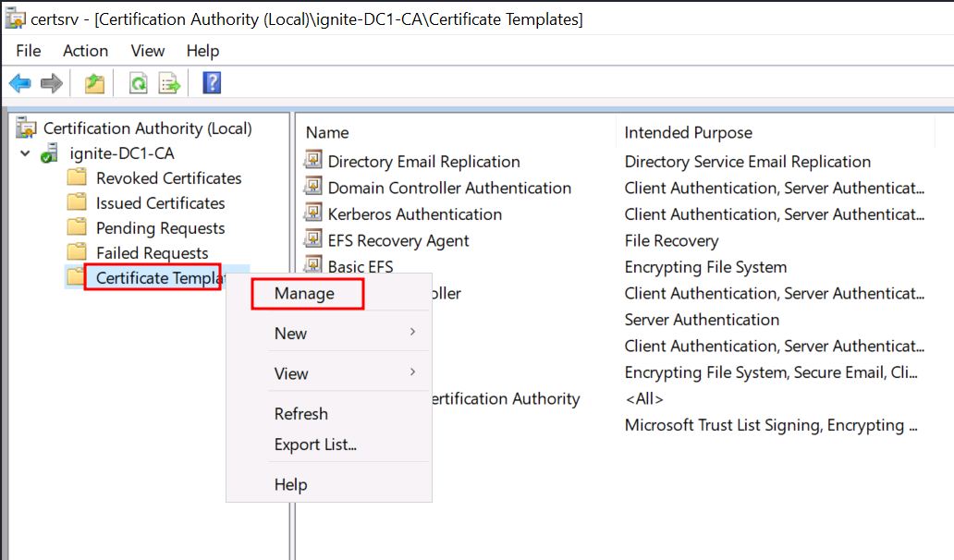Click the Issued Certificates folder icon
Screen dimensions: 954x560
point(77,201)
